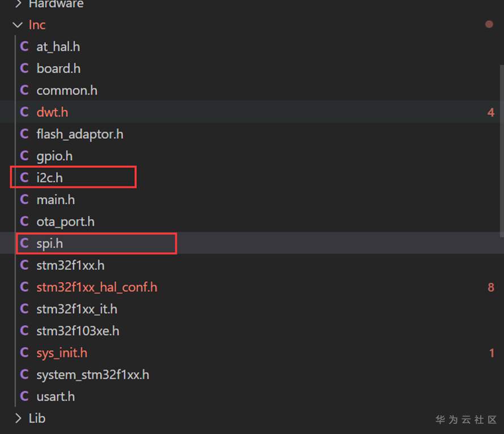
Task: Open dwt.h header file
Action: click(52, 113)
